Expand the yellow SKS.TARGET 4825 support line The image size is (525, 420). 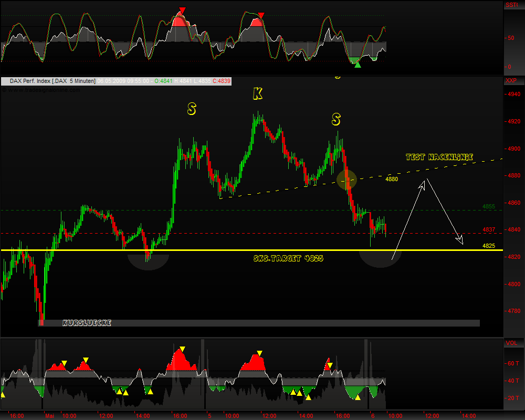point(288,257)
